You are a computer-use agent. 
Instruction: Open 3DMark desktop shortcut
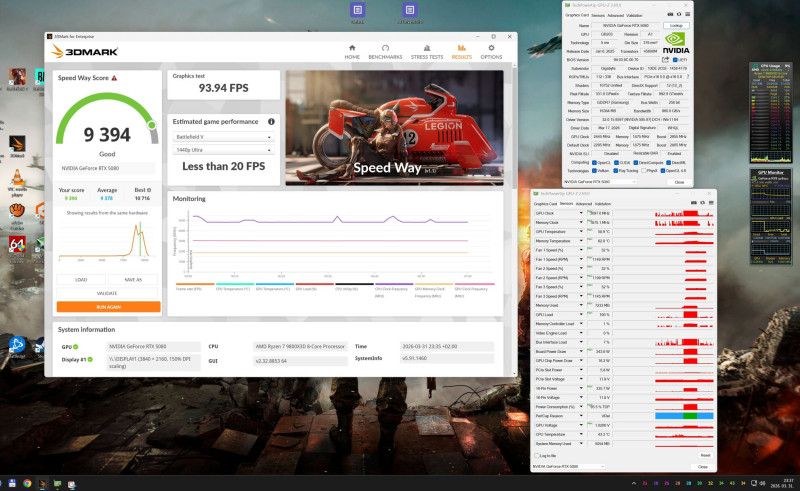coord(17,146)
